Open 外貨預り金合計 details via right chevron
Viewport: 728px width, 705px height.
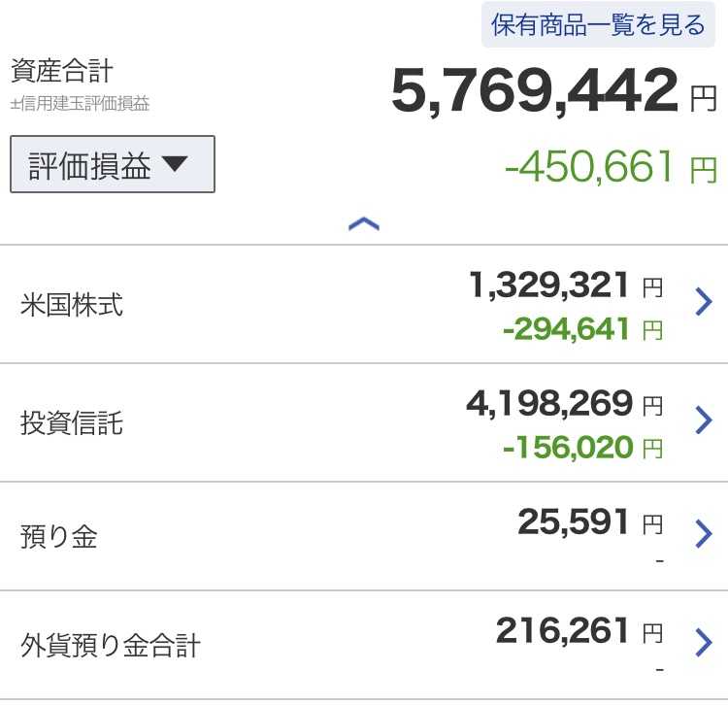(704, 643)
